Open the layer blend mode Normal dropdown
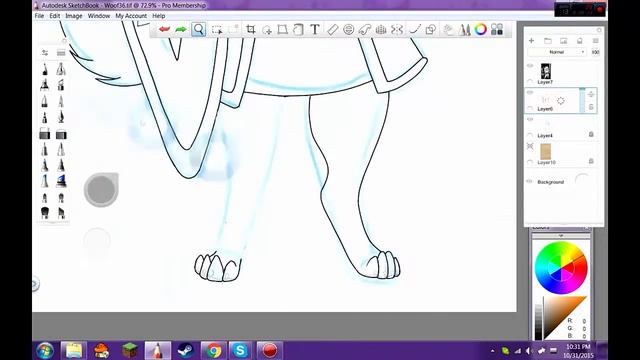Viewport: 640px width, 360px height. 558,52
